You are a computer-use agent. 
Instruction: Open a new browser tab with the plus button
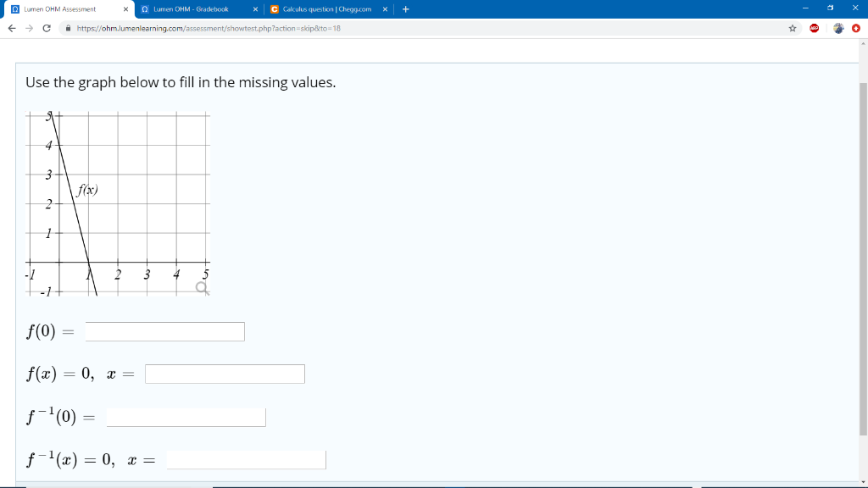tap(406, 9)
